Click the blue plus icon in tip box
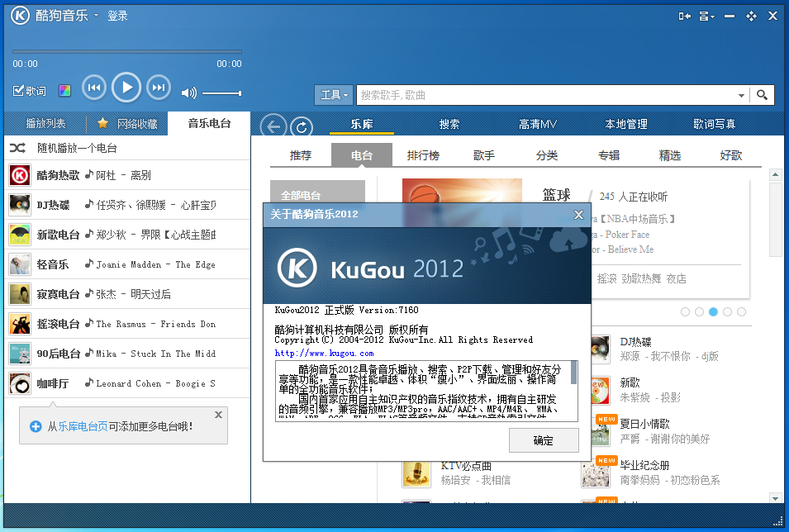 point(36,427)
